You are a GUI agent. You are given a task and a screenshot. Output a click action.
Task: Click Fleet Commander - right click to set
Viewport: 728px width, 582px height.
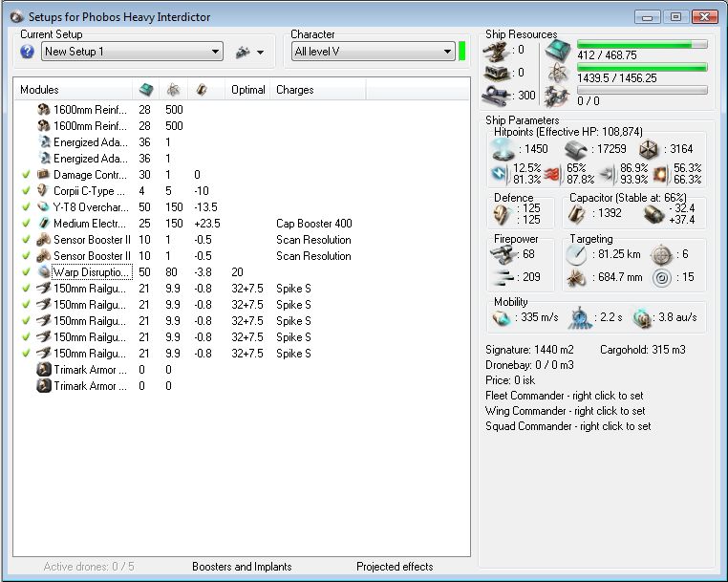tap(564, 396)
